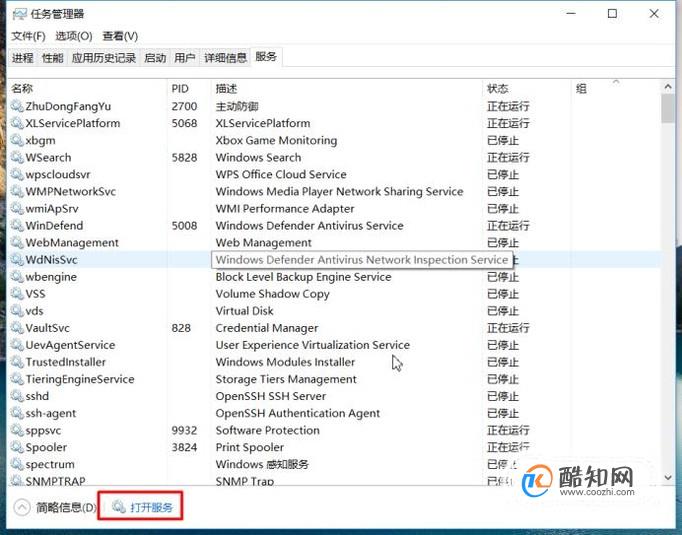
Task: Click the service icon next to UevAgentService
Action: 17,344
